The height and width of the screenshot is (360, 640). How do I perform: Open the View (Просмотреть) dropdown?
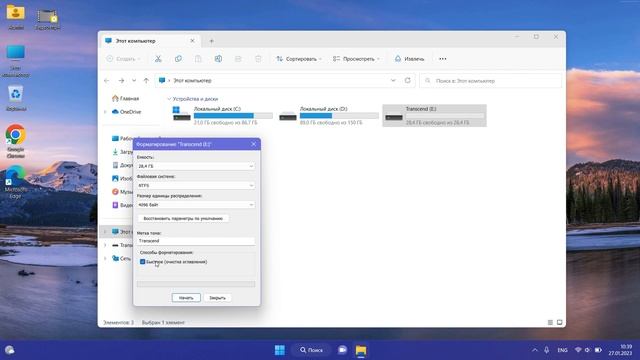coord(356,59)
